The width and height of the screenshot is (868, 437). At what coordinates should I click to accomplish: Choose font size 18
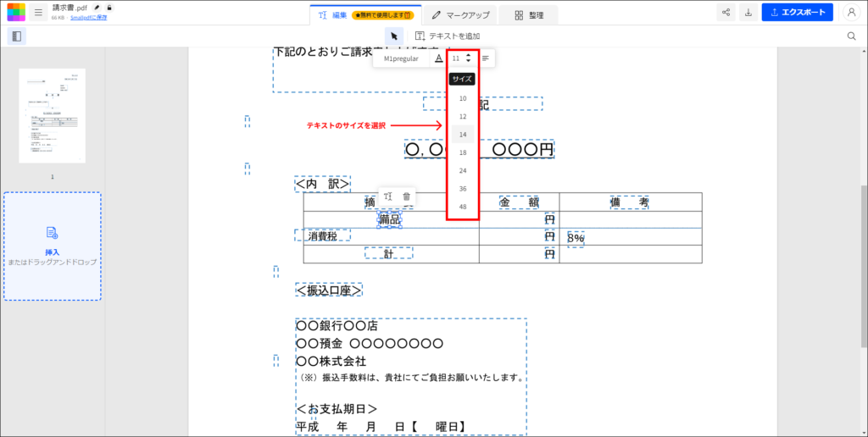463,152
